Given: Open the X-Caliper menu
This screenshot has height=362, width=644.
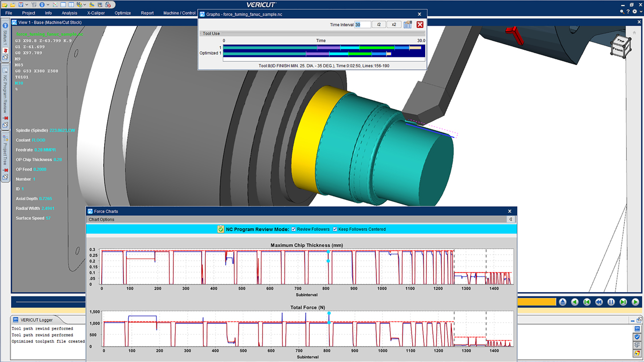Looking at the screenshot, I should (x=96, y=13).
